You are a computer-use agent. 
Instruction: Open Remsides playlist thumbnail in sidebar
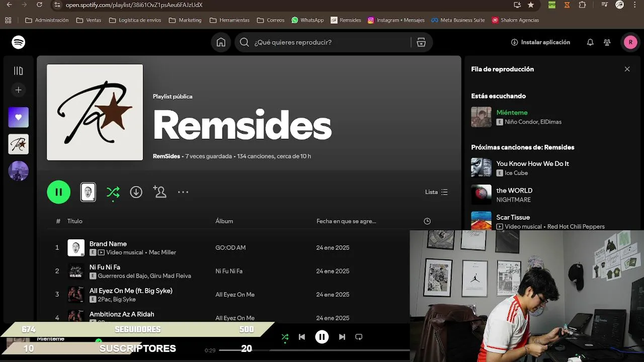tap(19, 144)
